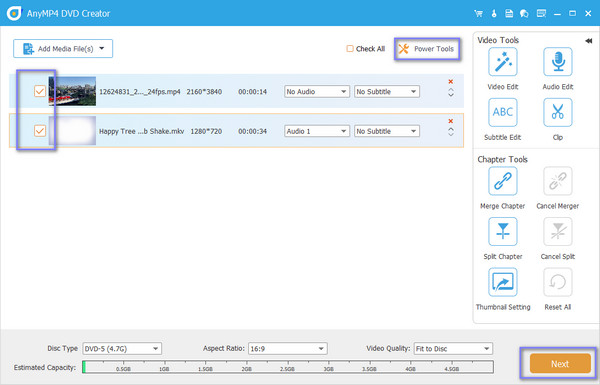Click the Chapter Tools heading
600x385 pixels.
coord(502,160)
